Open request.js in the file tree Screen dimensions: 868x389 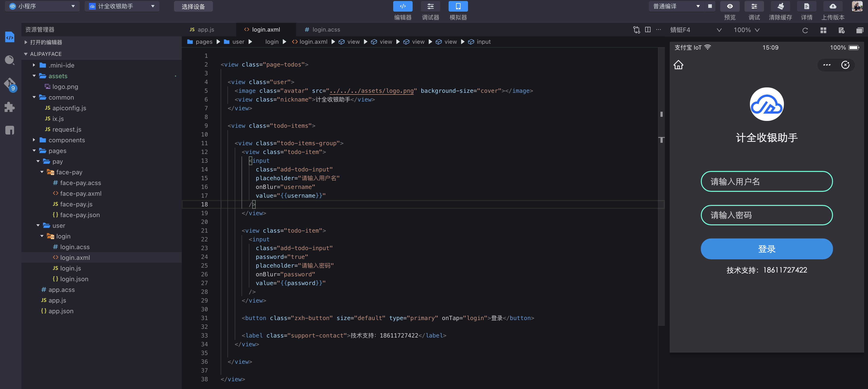(x=67, y=129)
